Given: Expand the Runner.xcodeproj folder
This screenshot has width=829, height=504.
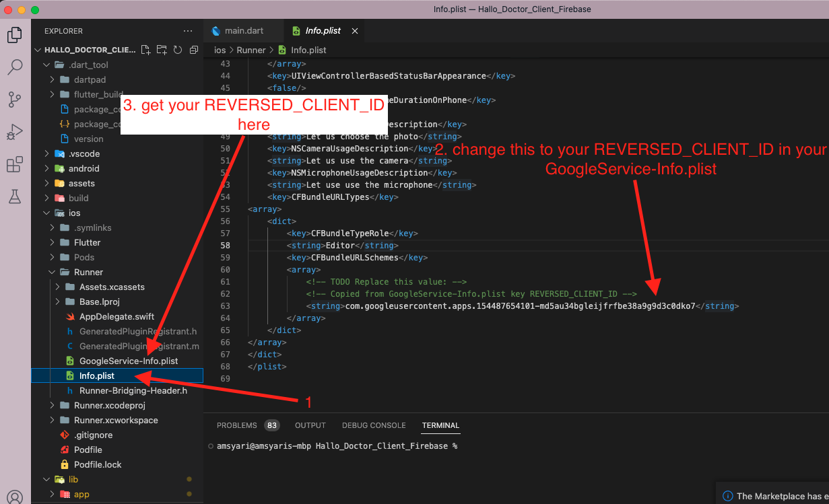Looking at the screenshot, I should pos(109,405).
